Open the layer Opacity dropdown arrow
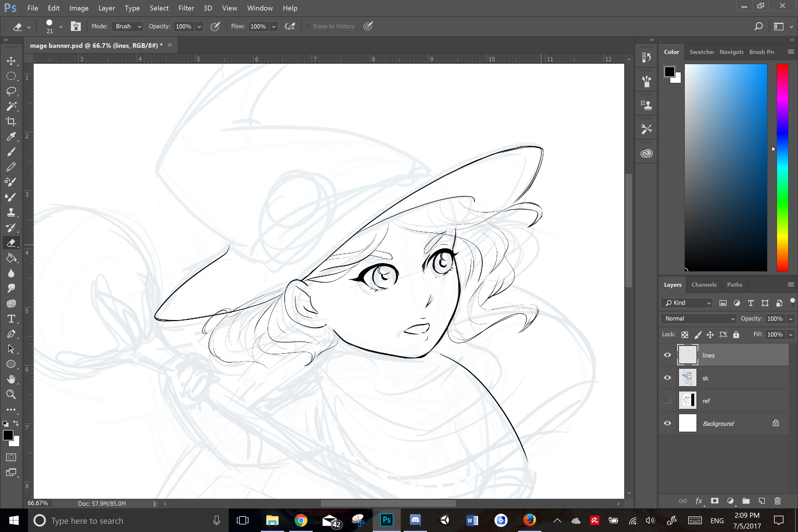The height and width of the screenshot is (532, 798). [790, 318]
